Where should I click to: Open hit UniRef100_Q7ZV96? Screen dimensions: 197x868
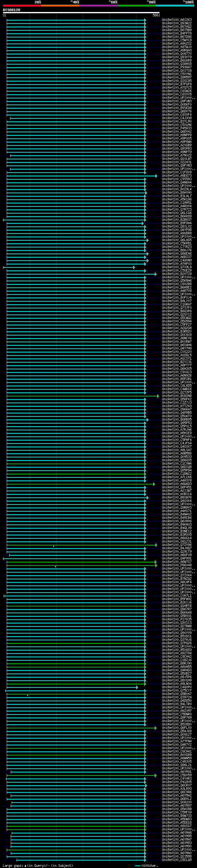[x=177, y=545]
